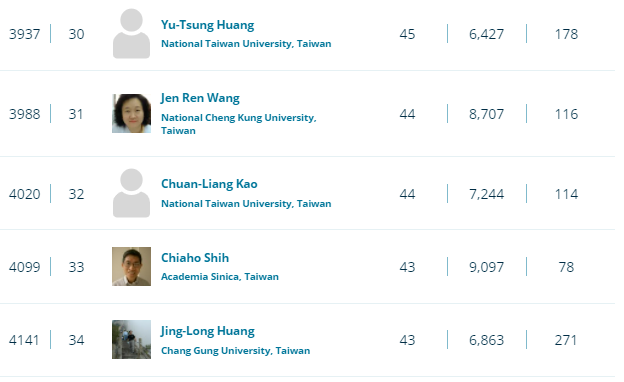Image resolution: width=624 pixels, height=382 pixels.
Task: Open Jing-Long Huang's profile link
Action: coord(207,331)
